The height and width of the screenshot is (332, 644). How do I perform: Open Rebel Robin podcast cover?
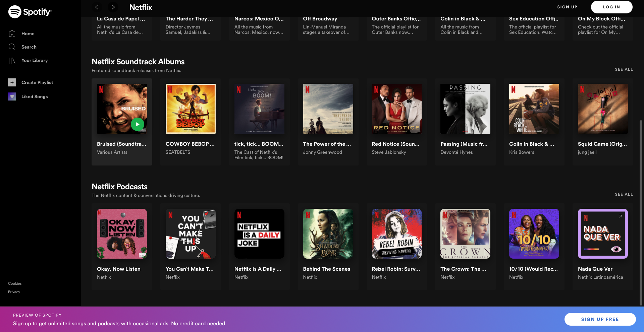(x=396, y=234)
